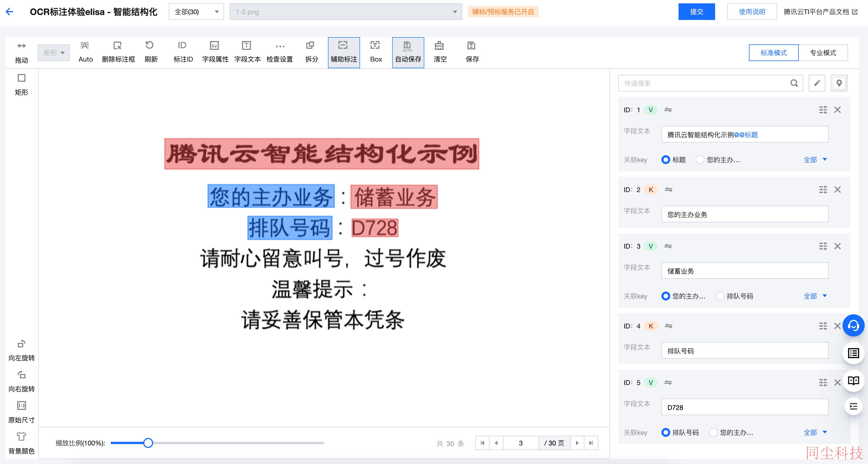Clear annotations with 清空
The image size is (868, 464).
coord(440,53)
